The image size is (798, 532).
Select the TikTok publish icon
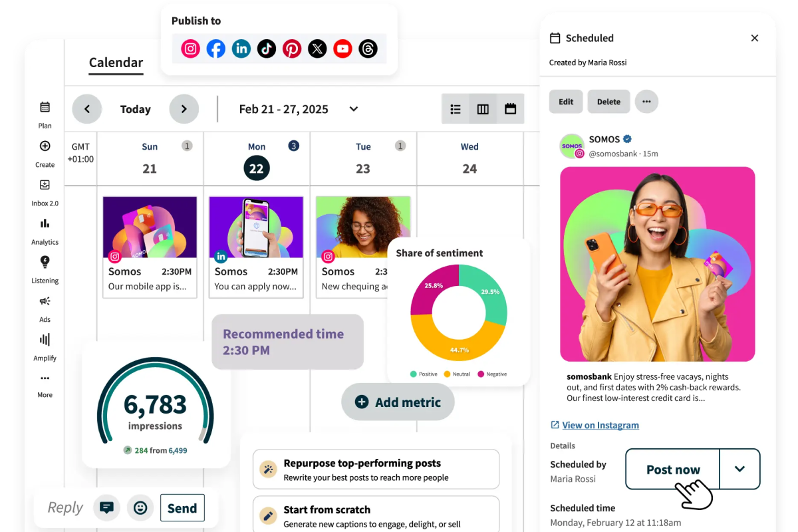coord(267,49)
